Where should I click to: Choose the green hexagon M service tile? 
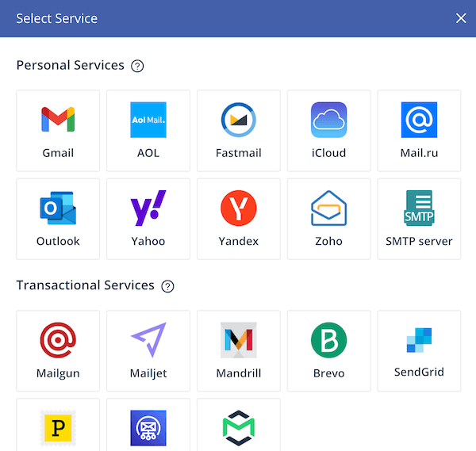tap(239, 426)
